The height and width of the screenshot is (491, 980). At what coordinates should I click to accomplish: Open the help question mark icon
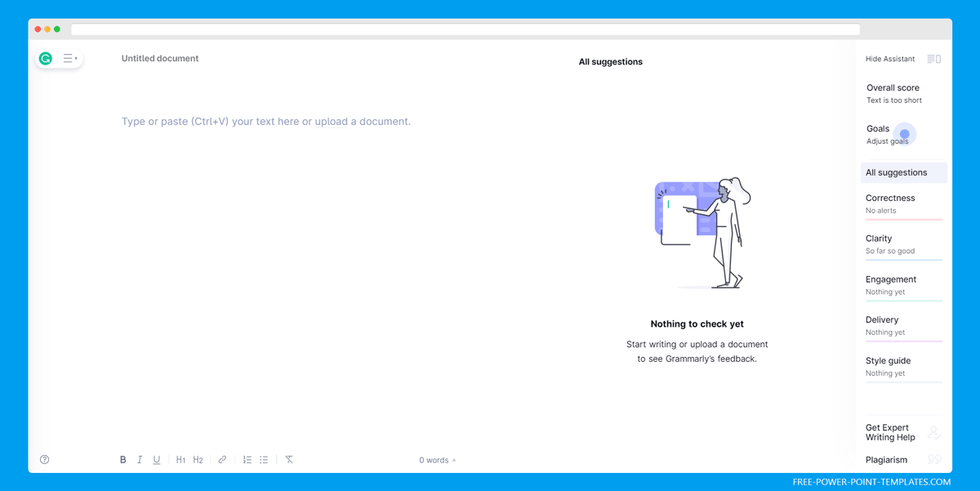tap(45, 460)
